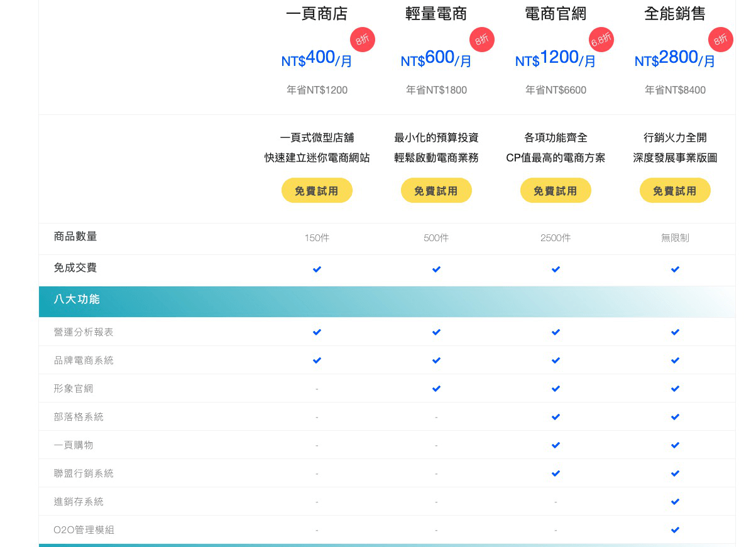Click 聯盟行銷系統 checkmark under 全能銷售
The image size is (756, 547).
point(675,474)
